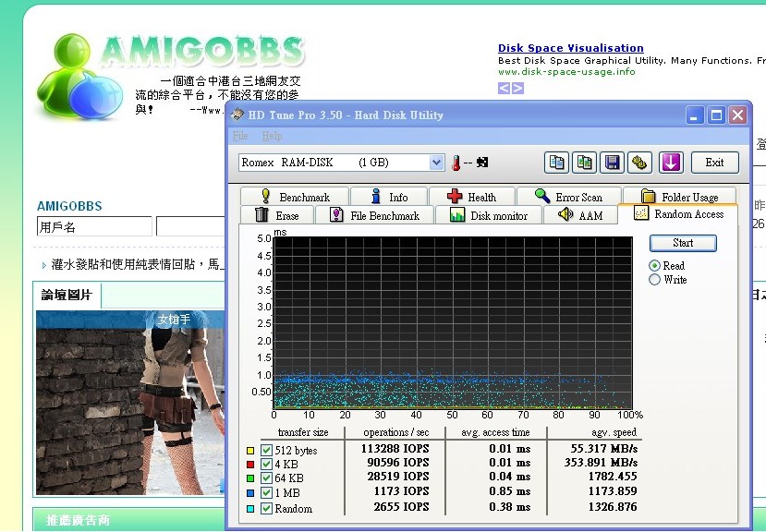Viewport: 766px width, 532px height.
Task: Click the Exit button
Action: pos(714,163)
